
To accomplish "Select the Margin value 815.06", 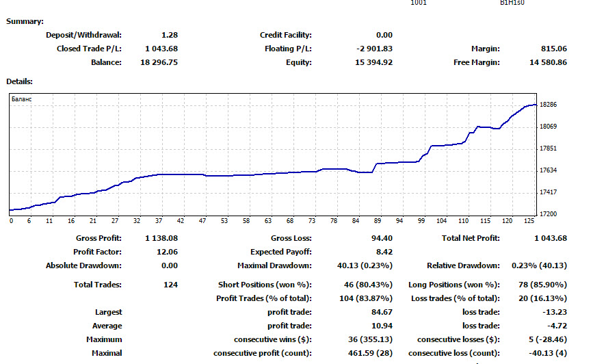I will point(553,49).
